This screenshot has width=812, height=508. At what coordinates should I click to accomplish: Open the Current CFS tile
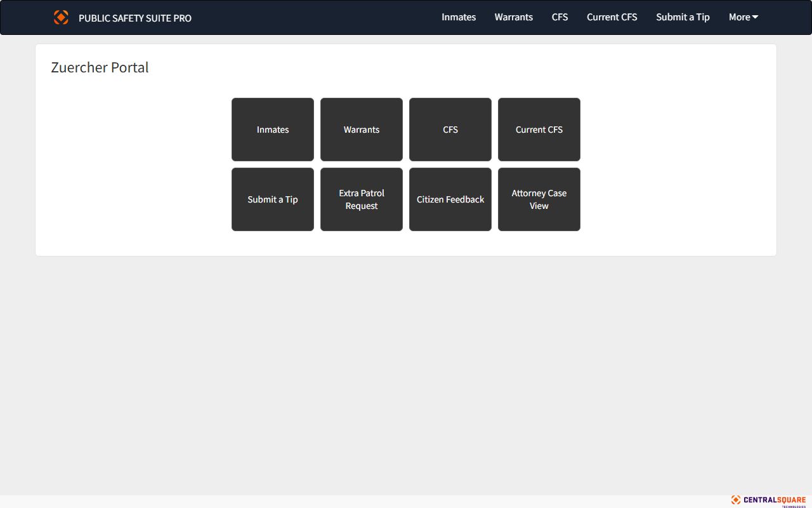pyautogui.click(x=539, y=130)
